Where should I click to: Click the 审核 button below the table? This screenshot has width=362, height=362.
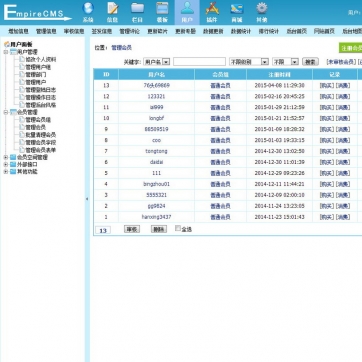pos(132,229)
